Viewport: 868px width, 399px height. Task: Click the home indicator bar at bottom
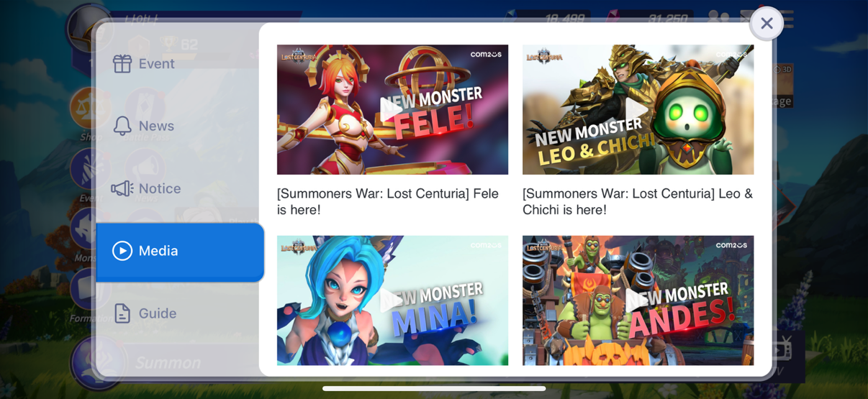434,389
